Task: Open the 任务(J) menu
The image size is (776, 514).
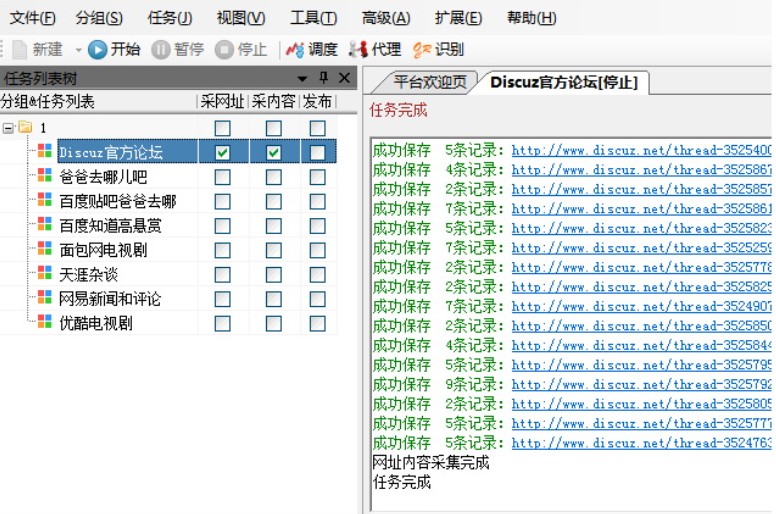Action: (x=170, y=18)
